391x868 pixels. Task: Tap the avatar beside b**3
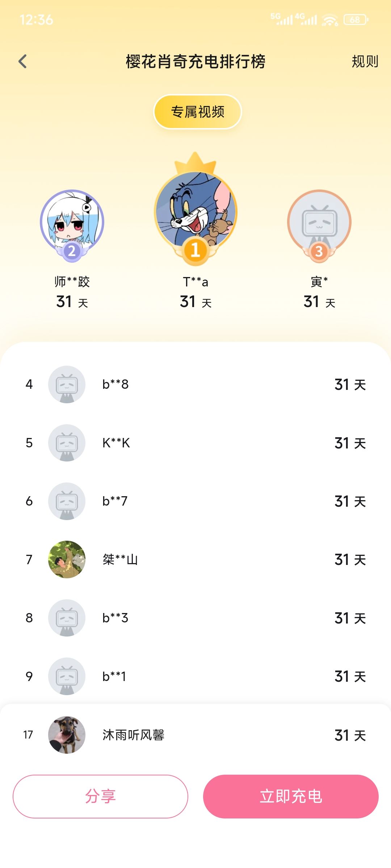(67, 618)
